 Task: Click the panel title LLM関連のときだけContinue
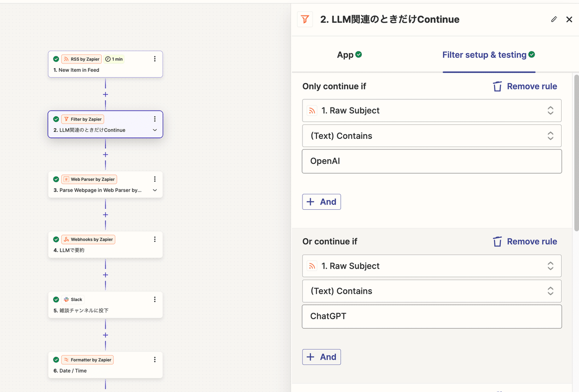pyautogui.click(x=390, y=19)
